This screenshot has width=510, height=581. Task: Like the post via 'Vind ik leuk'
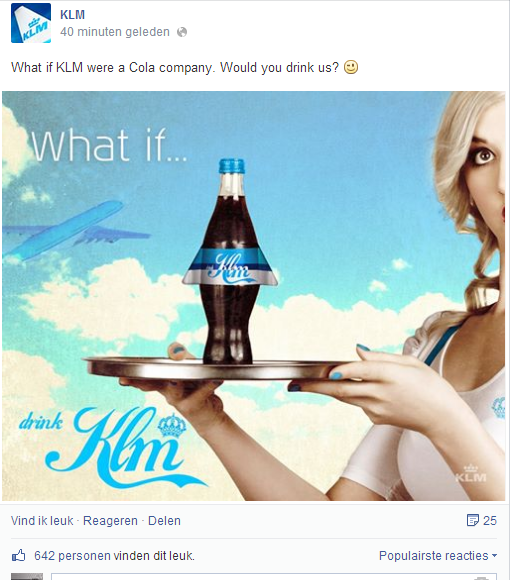(42, 521)
